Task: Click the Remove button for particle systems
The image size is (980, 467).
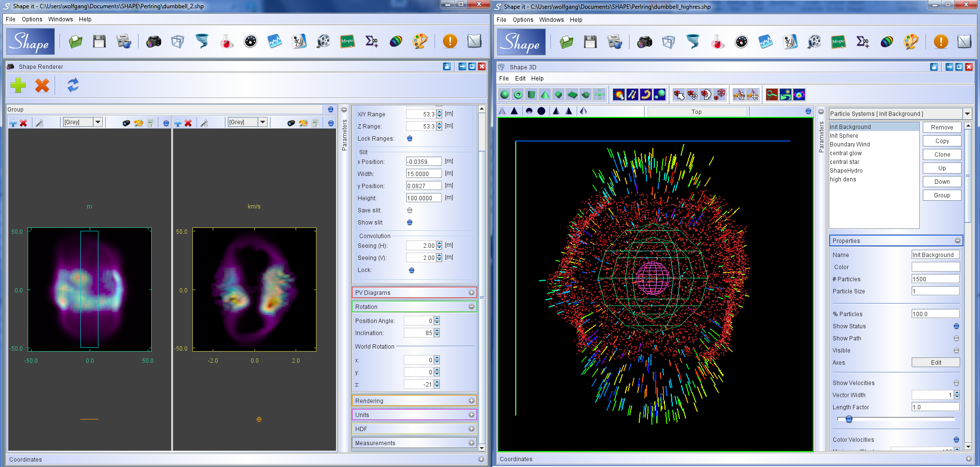Action: click(942, 128)
